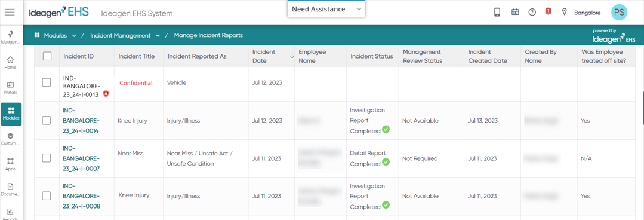
Task: Click powered by Ideagen EHS logo
Action: (x=614, y=36)
